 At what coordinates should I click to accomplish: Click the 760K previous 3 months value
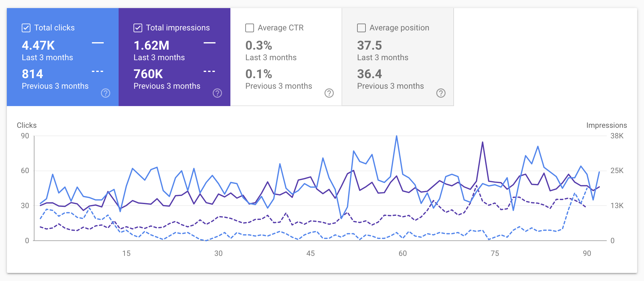click(x=147, y=74)
